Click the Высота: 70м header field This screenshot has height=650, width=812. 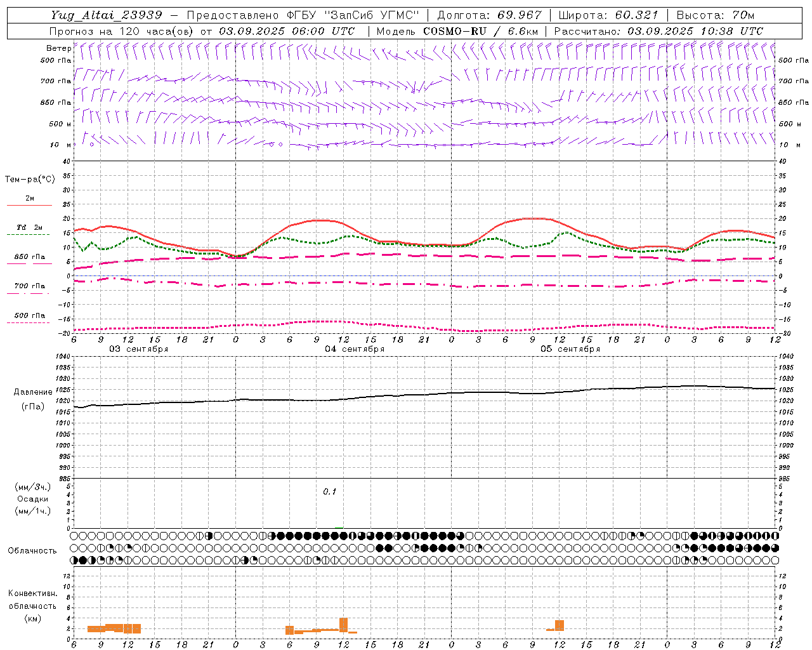[x=716, y=15]
